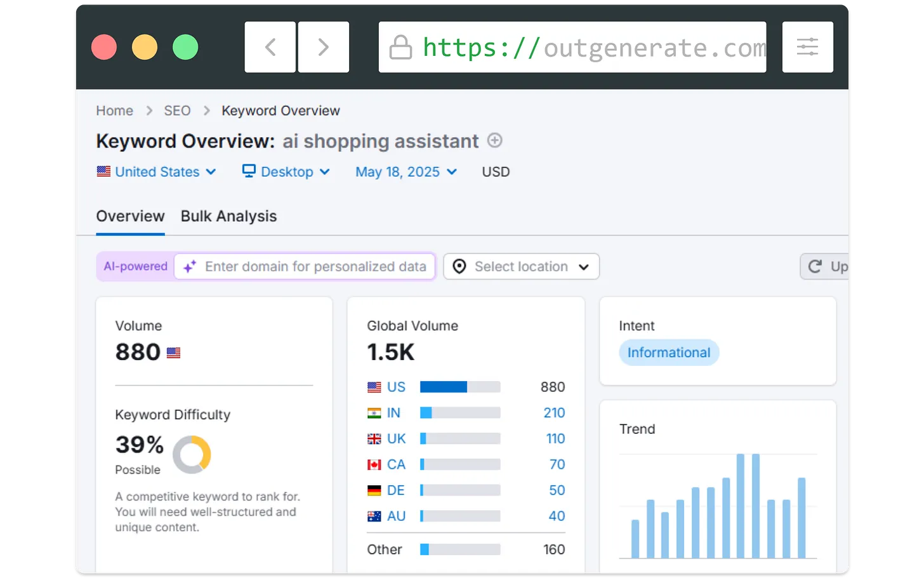The height and width of the screenshot is (578, 924).
Task: Click the plus icon next to the keyword title
Action: 494,140
